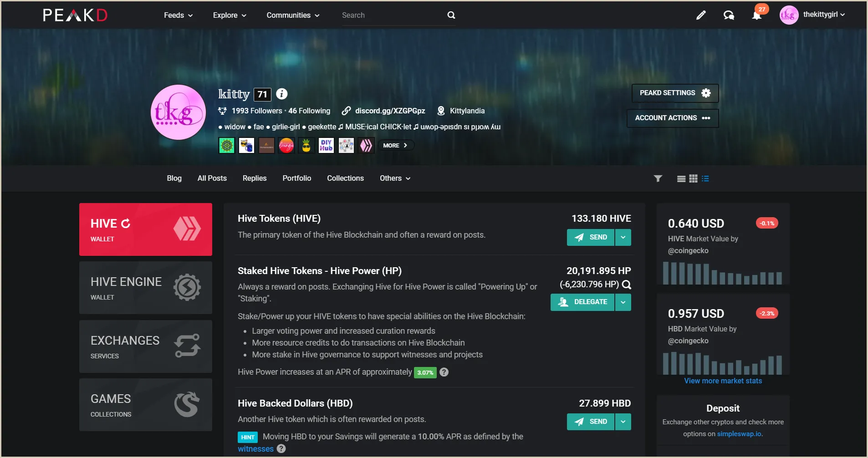The image size is (868, 458).
Task: Open thekittygirl account dropdown
Action: point(824,15)
